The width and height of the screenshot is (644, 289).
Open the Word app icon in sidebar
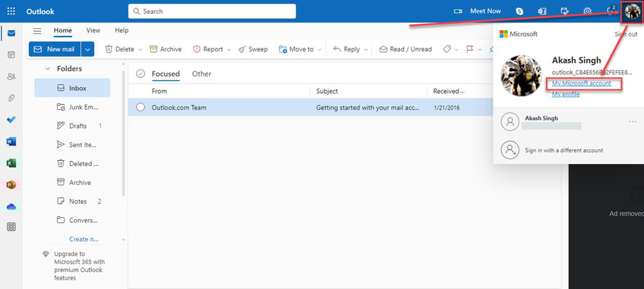click(x=11, y=141)
